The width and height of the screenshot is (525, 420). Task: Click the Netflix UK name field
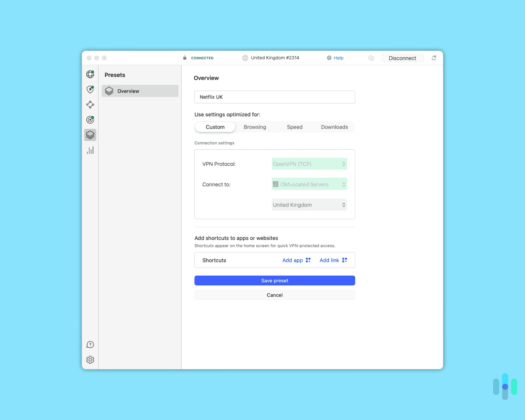tap(275, 97)
